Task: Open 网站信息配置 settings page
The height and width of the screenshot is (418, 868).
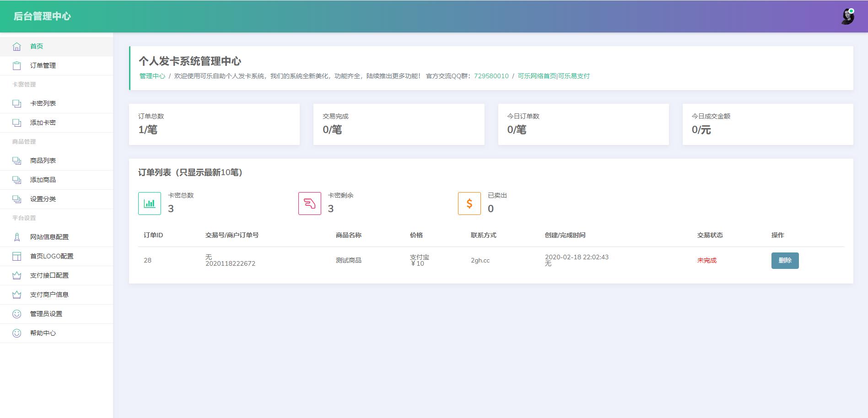Action: point(49,237)
